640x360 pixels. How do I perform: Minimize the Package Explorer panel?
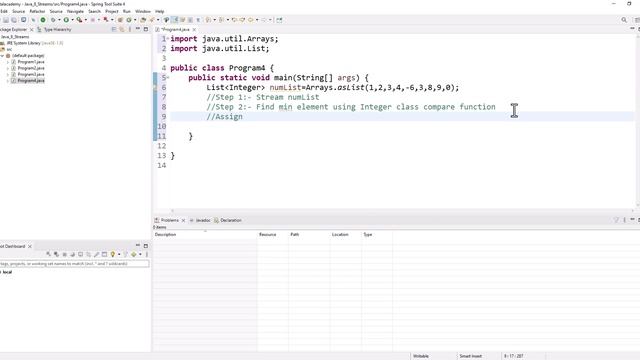[x=138, y=29]
